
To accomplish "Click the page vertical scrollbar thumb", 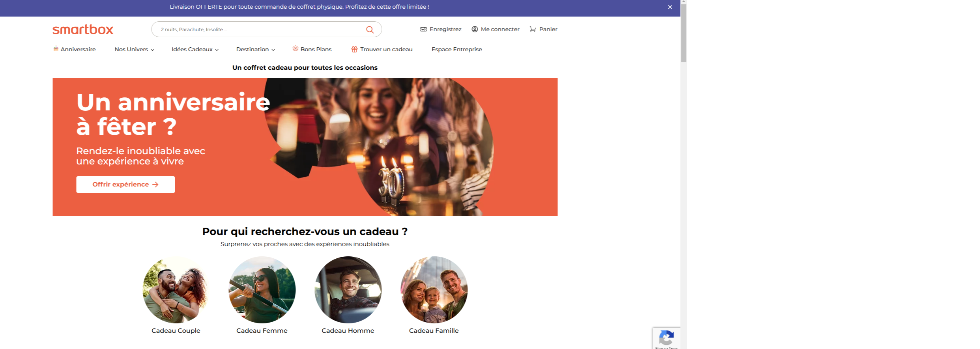I will pyautogui.click(x=684, y=33).
